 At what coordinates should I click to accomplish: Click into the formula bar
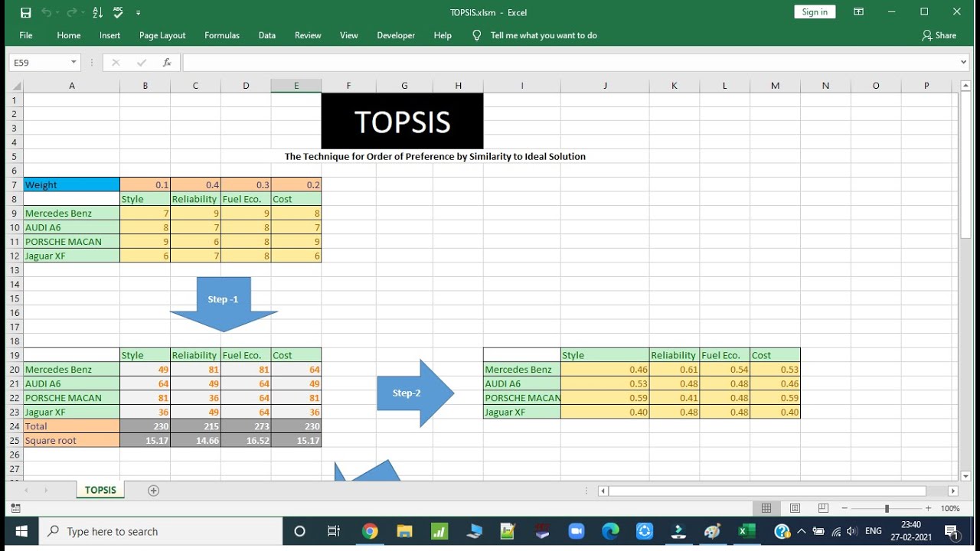[570, 63]
